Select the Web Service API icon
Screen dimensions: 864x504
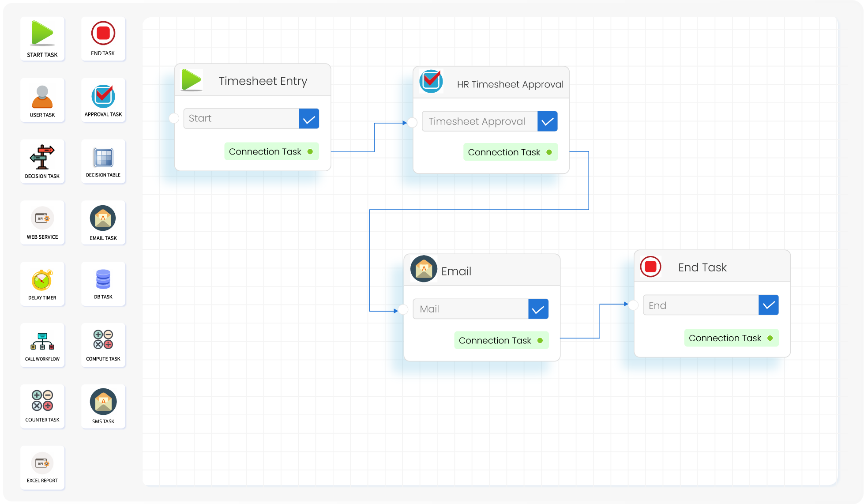42,218
